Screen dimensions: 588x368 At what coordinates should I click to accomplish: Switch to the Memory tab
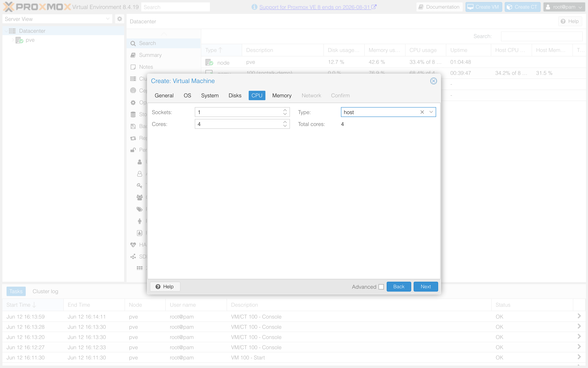tap(282, 96)
